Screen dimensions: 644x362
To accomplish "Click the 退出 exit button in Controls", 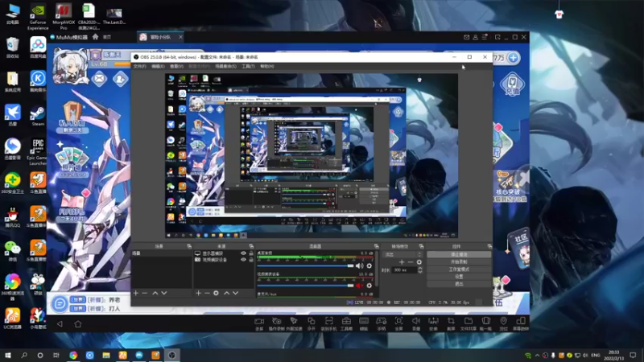I will click(x=459, y=284).
